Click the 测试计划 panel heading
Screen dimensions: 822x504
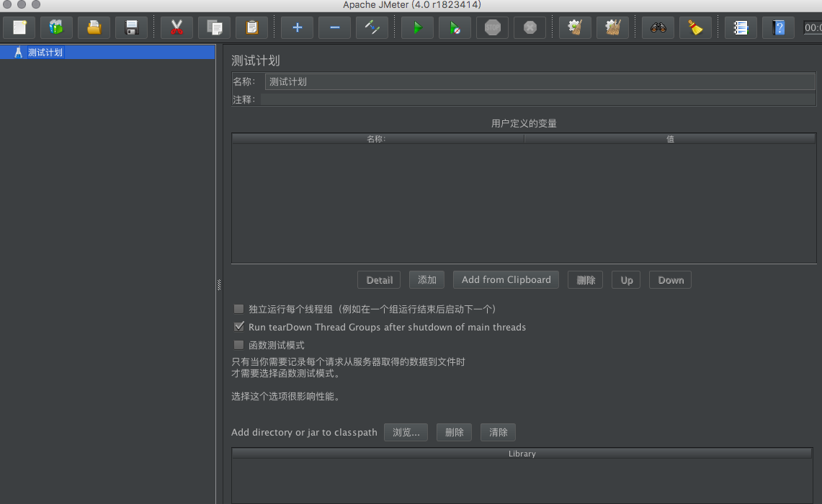click(x=256, y=60)
